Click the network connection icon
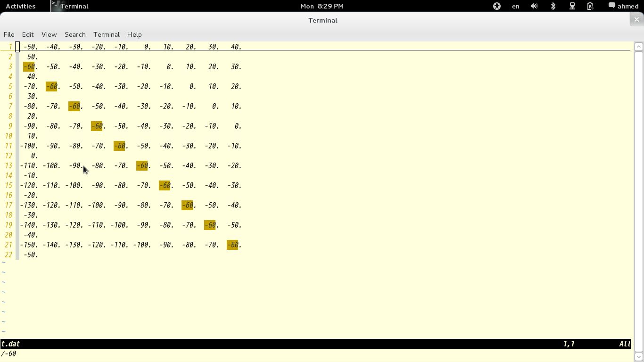644x362 pixels. [x=572, y=6]
